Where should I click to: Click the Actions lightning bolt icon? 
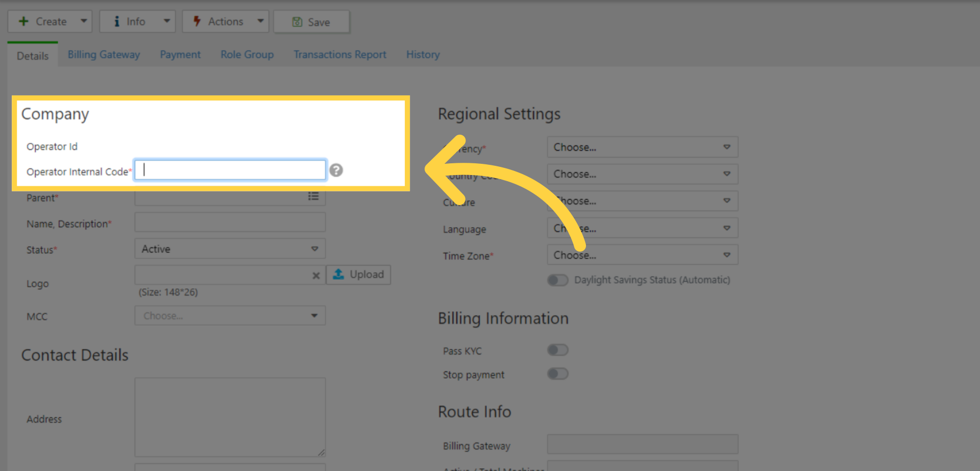click(x=197, y=21)
